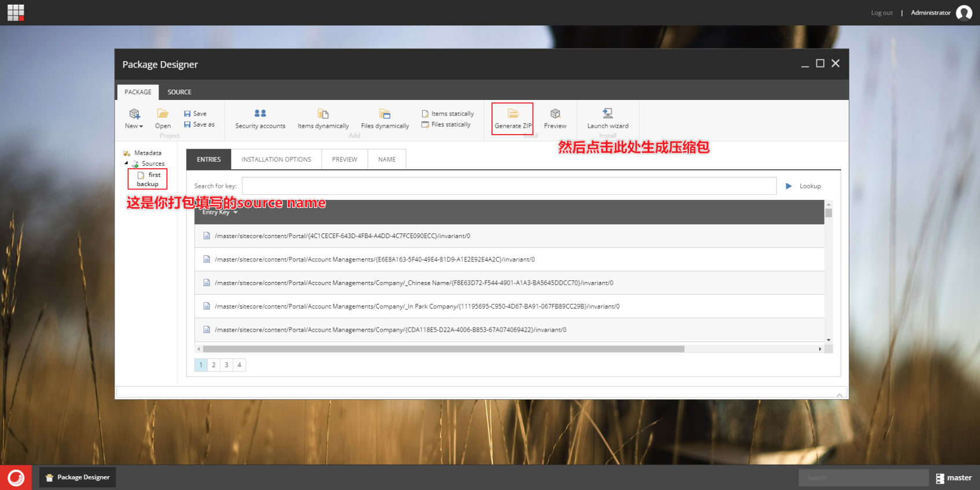Open the master database switcher
980x490 pixels.
coord(954,478)
